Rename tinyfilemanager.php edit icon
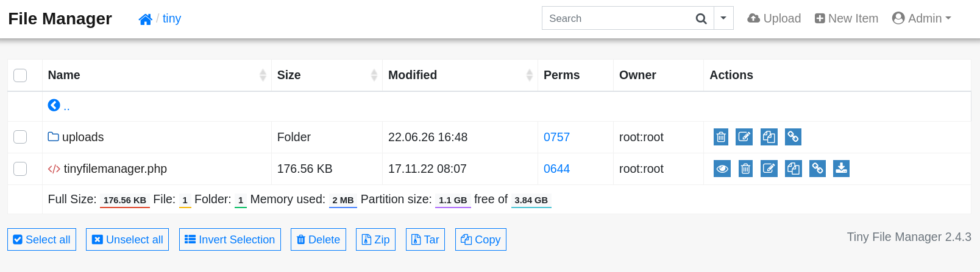Screen dimensions: 980x272 pyautogui.click(x=769, y=169)
